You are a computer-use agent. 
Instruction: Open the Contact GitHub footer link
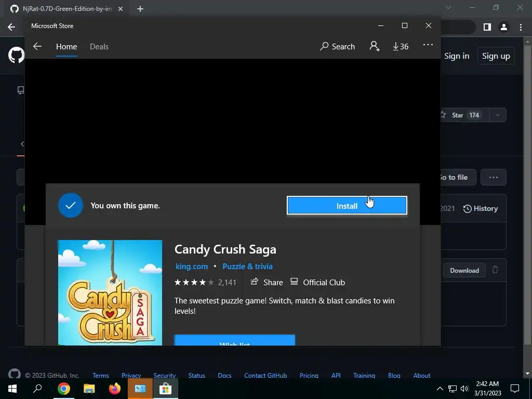[x=265, y=375]
